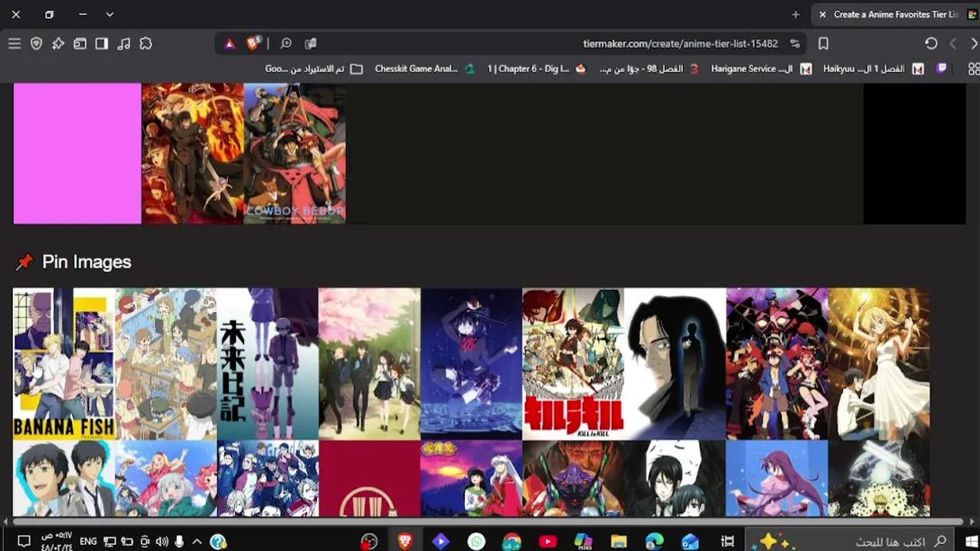Open the Harigane Service bookmark
The width and height of the screenshot is (980, 551).
(x=761, y=69)
